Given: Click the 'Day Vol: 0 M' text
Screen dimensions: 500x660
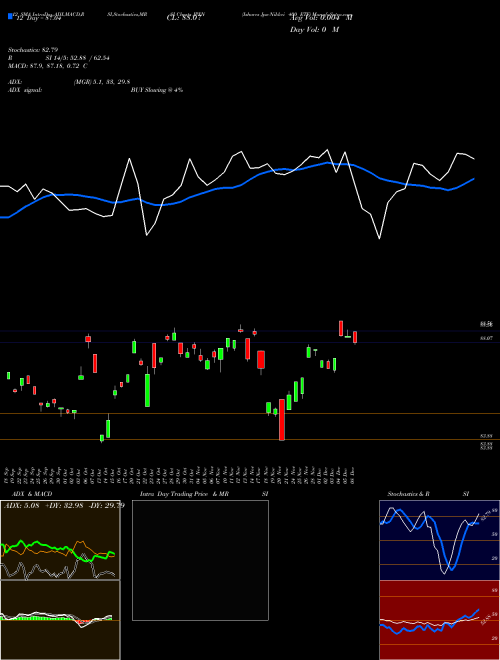Looking at the screenshot, I should (x=314, y=30).
